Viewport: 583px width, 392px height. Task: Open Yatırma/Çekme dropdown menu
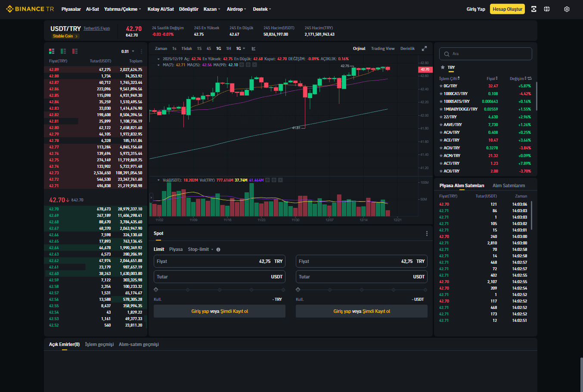[x=123, y=9]
